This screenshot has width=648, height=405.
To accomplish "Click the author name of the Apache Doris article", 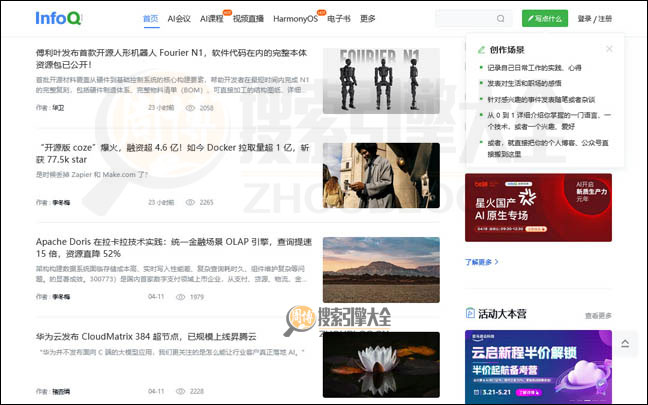I will click(x=61, y=297).
